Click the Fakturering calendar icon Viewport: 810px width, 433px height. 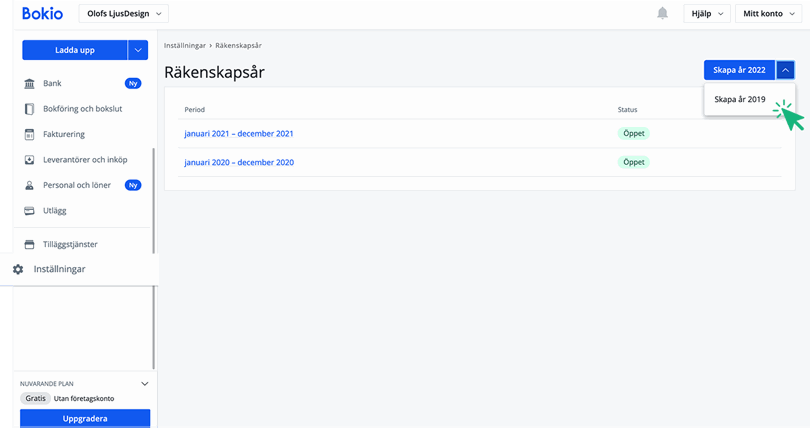click(30, 134)
